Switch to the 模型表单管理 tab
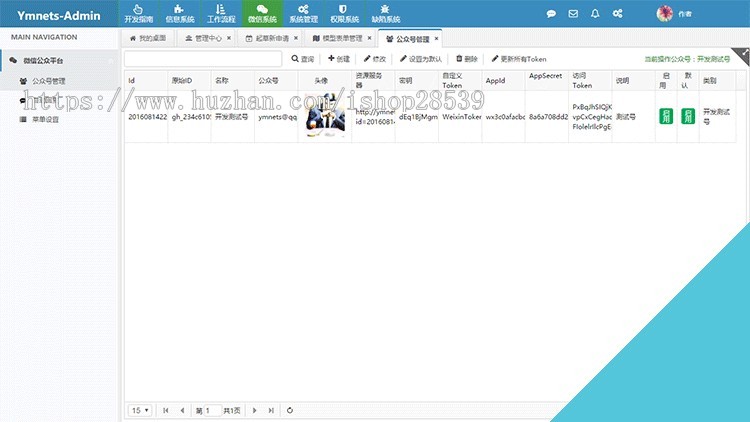This screenshot has width=750, height=422. point(337,38)
